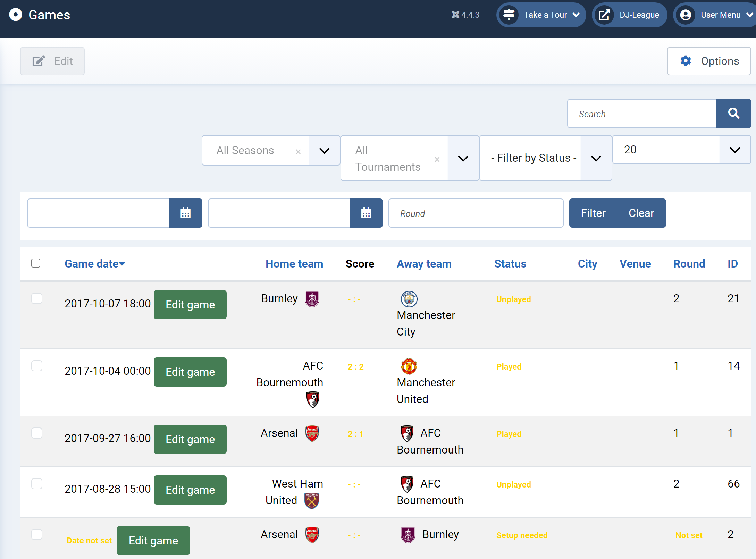Image resolution: width=756 pixels, height=559 pixels.
Task: Focus the Search text field
Action: [x=642, y=114]
